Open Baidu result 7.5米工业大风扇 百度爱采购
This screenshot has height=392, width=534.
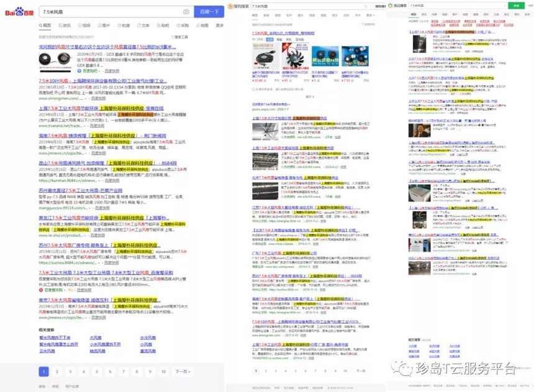pos(106,272)
